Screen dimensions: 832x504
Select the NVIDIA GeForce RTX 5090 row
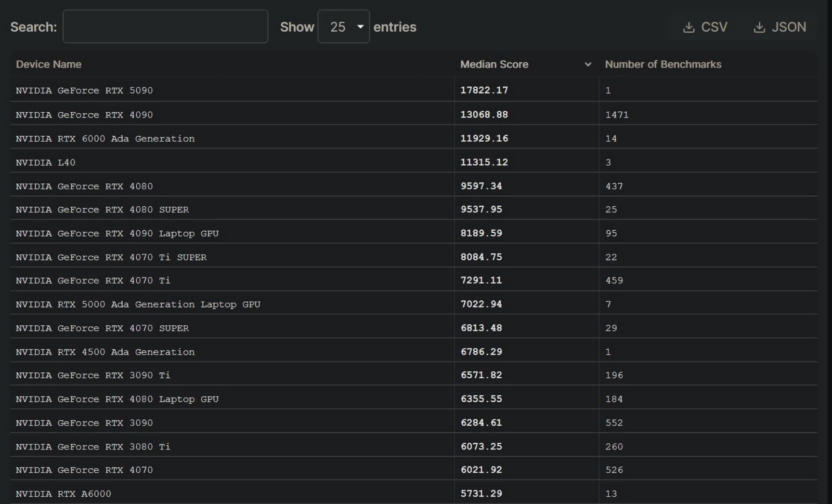[413, 90]
